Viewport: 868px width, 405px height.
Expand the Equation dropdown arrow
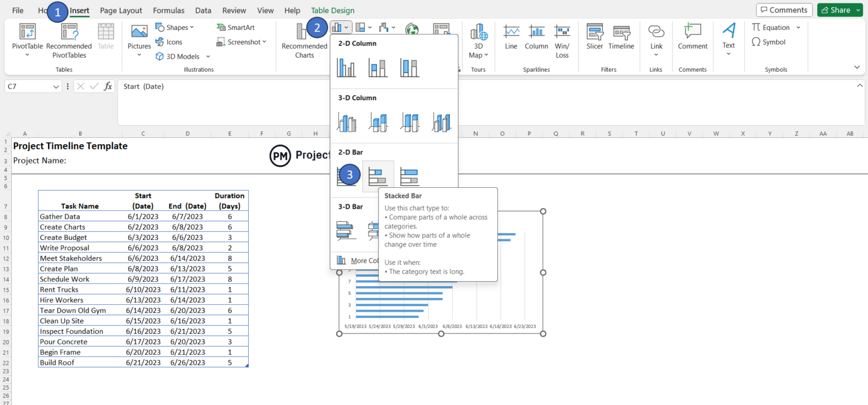click(797, 27)
